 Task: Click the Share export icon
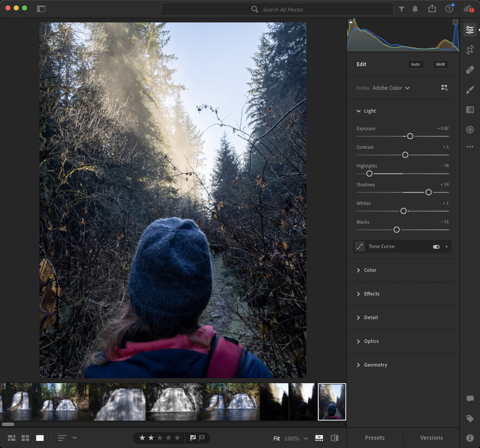pyautogui.click(x=432, y=9)
